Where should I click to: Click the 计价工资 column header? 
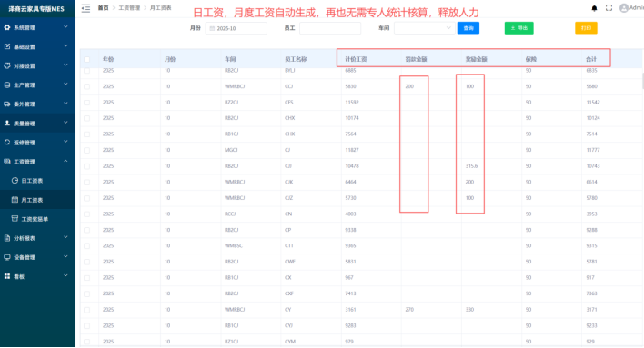356,59
